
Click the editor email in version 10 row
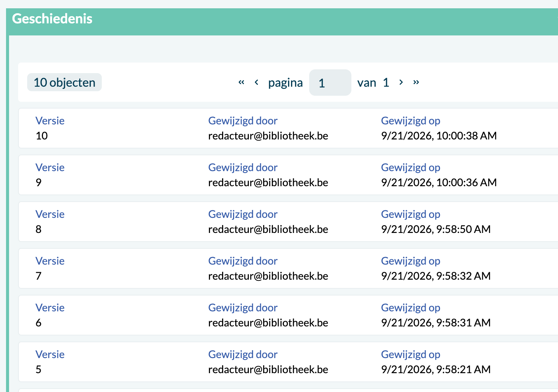[x=268, y=136]
